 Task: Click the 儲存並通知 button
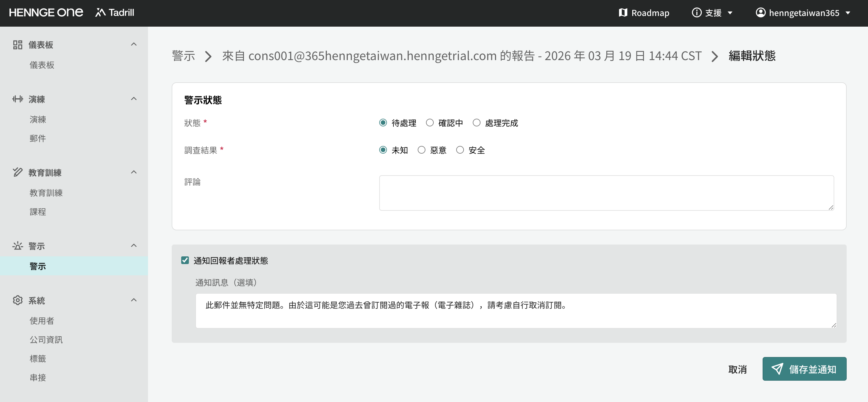[804, 369]
